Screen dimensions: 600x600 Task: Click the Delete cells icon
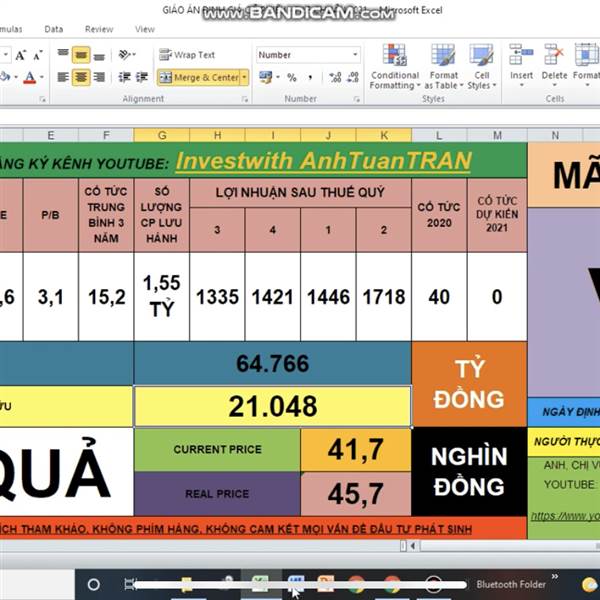554,54
